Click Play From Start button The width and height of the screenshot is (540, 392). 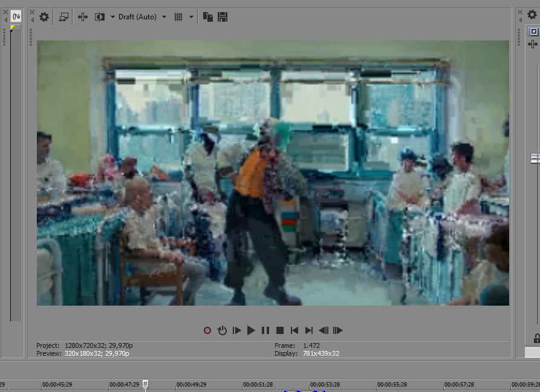tap(236, 330)
